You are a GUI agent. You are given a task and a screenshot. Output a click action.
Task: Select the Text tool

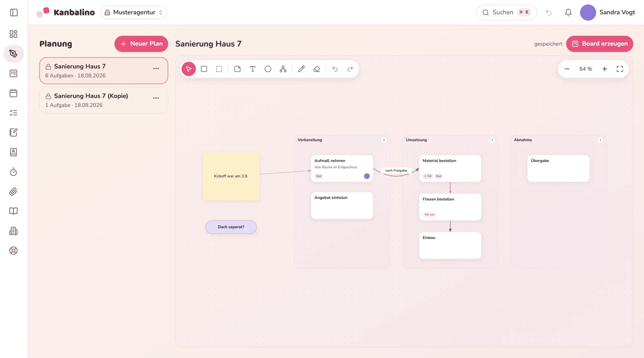pyautogui.click(x=253, y=69)
